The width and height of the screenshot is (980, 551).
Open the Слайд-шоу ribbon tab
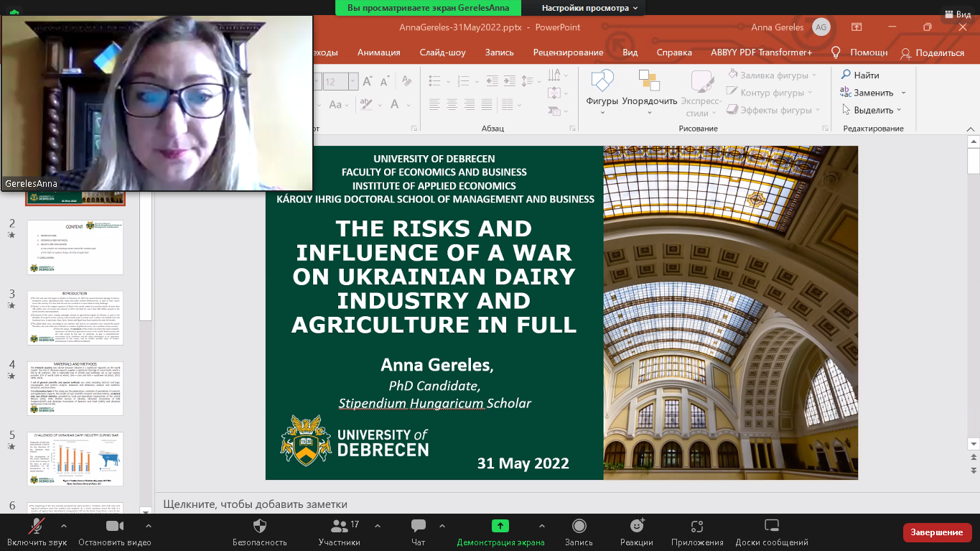[x=442, y=52]
